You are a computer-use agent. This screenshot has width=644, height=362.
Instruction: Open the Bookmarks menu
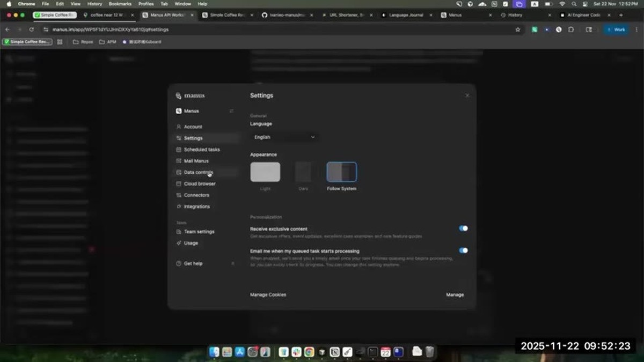120,4
